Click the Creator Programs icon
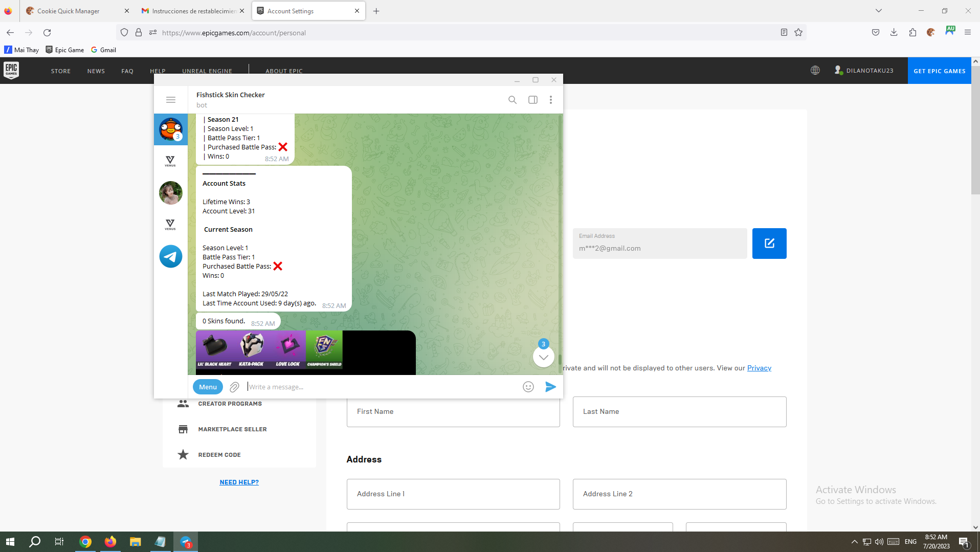The height and width of the screenshot is (552, 980). point(183,404)
